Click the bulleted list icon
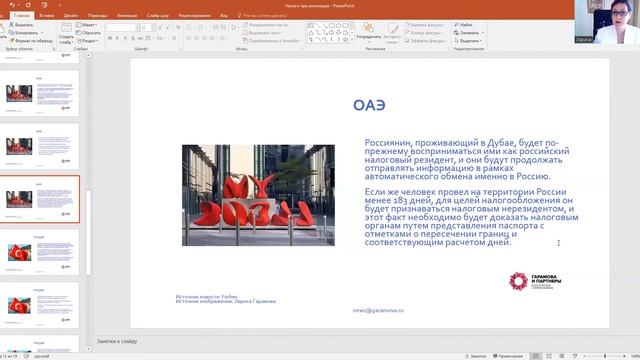Viewport: 640px width, 360px height. [x=189, y=27]
